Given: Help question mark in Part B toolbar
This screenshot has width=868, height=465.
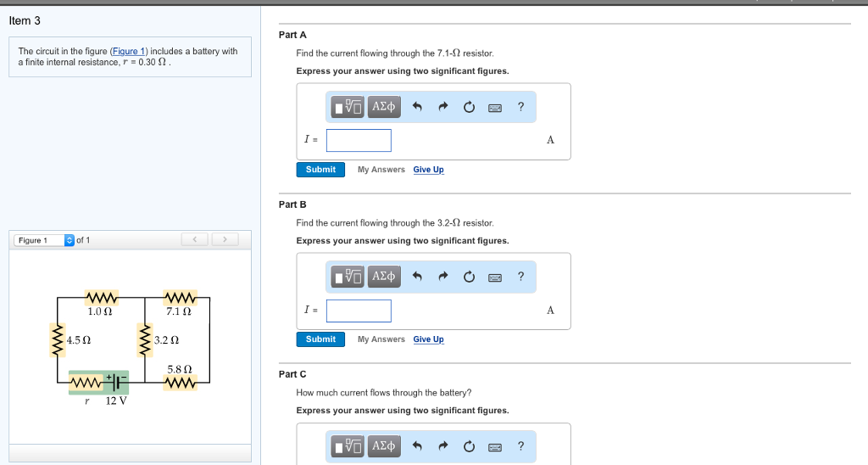Looking at the screenshot, I should click(x=521, y=277).
